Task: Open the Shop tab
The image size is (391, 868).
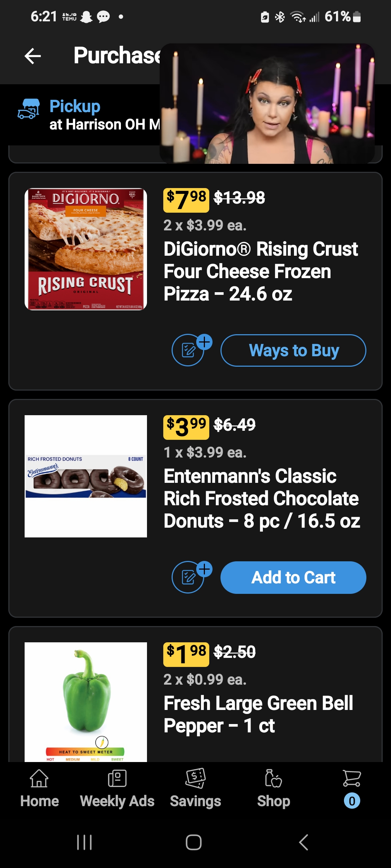Action: point(273,788)
